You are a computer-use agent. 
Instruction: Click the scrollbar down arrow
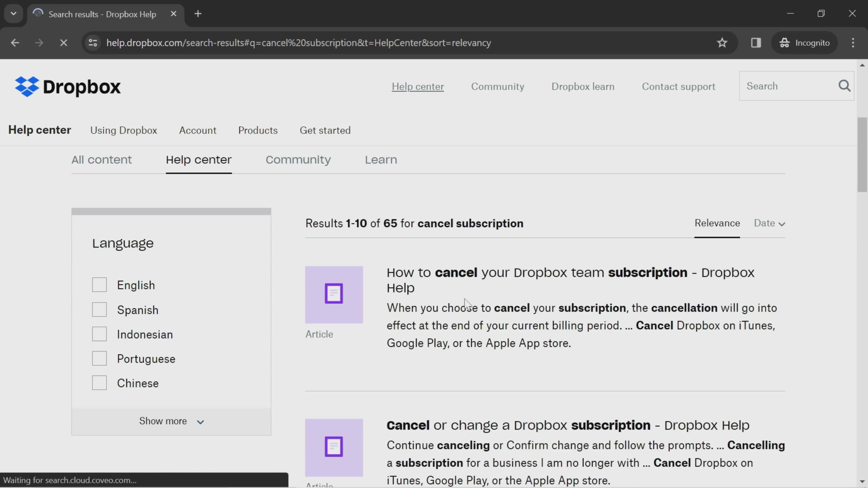tap(862, 482)
